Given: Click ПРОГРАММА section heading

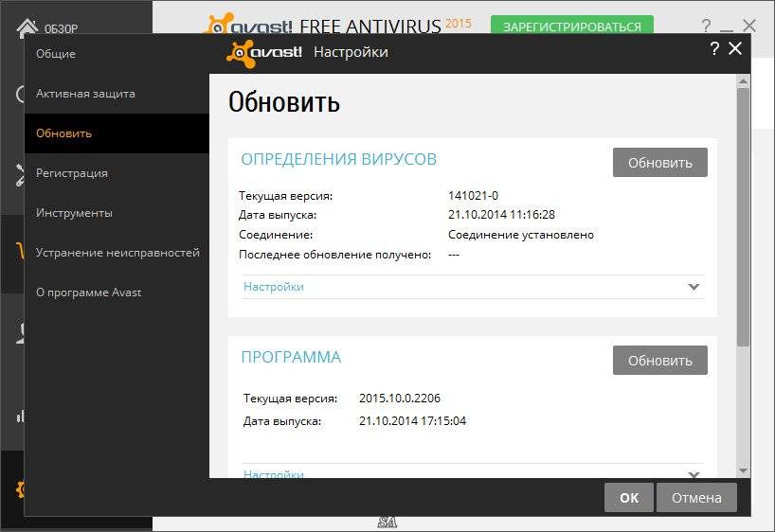Looking at the screenshot, I should pos(291,357).
